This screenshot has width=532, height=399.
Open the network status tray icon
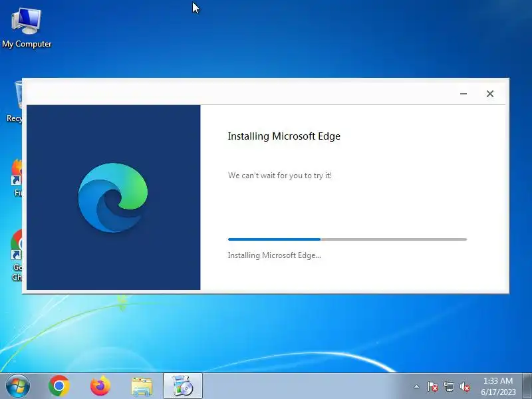click(x=448, y=386)
